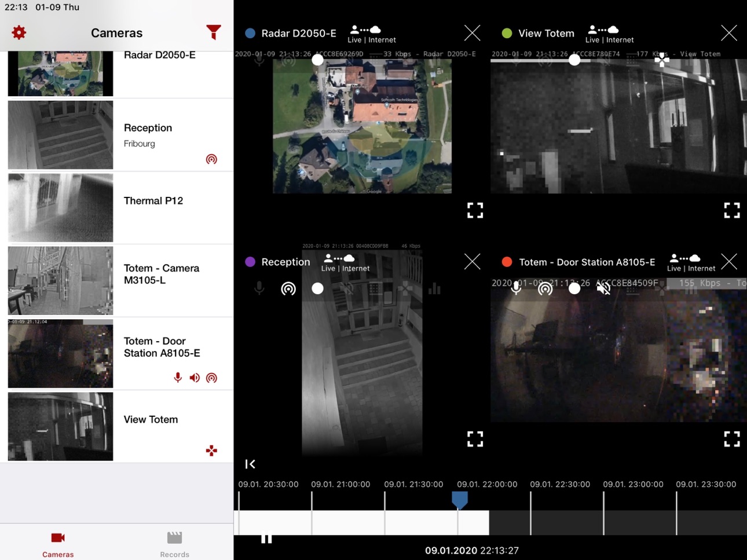Tap microphone icon in Door Station list row
Viewport: 747px width, 560px height.
pos(178,378)
